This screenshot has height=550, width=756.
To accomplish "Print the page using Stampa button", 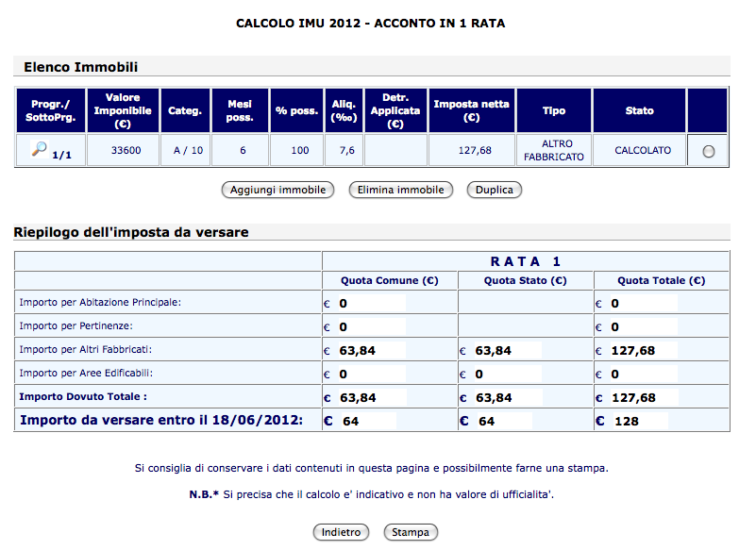I will coord(411,532).
